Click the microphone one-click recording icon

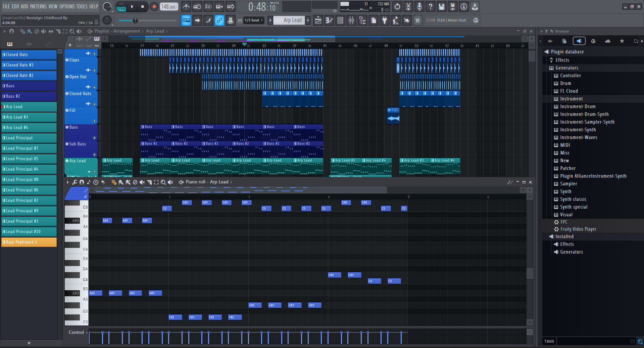click(x=419, y=6)
